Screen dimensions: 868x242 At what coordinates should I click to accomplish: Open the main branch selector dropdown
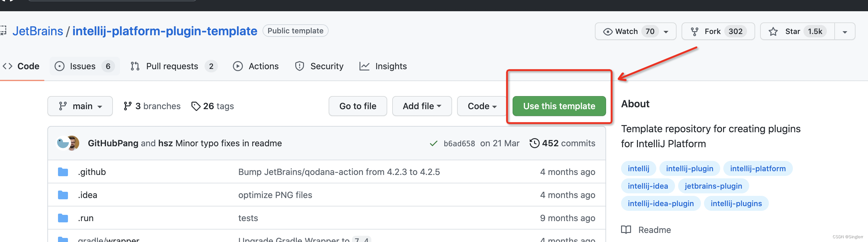(x=80, y=106)
